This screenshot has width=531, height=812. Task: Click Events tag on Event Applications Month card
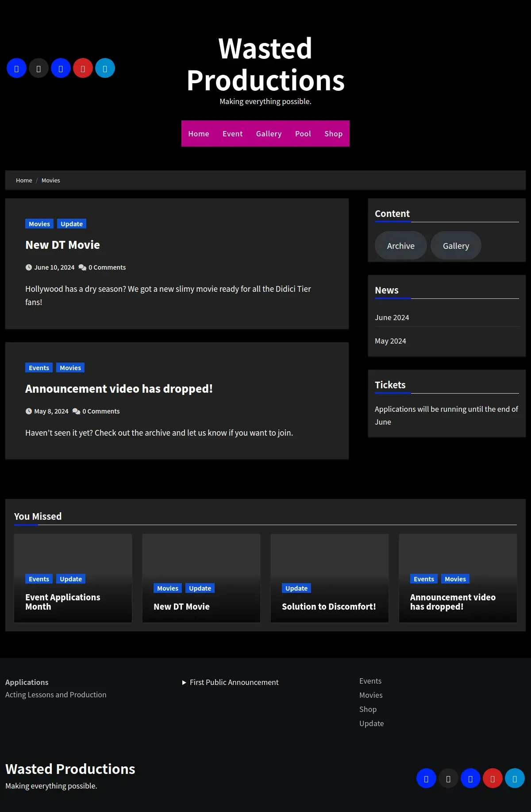click(39, 579)
